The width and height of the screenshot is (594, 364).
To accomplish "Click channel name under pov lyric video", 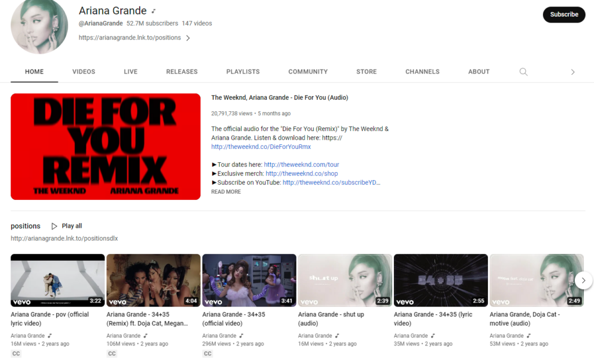I will click(x=28, y=336).
